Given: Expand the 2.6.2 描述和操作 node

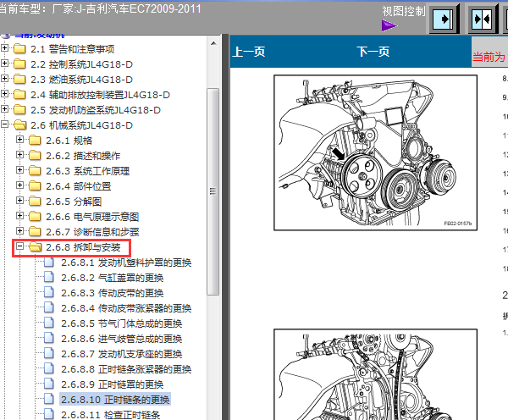Looking at the screenshot, I should pyautogui.click(x=19, y=155).
